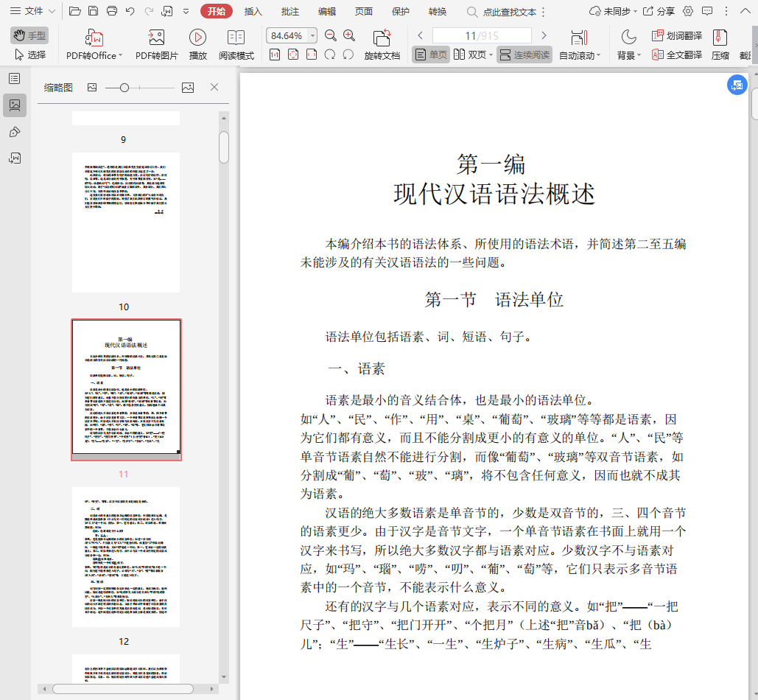Open the outline panel sidebar icon
The width and height of the screenshot is (758, 700).
tap(15, 78)
